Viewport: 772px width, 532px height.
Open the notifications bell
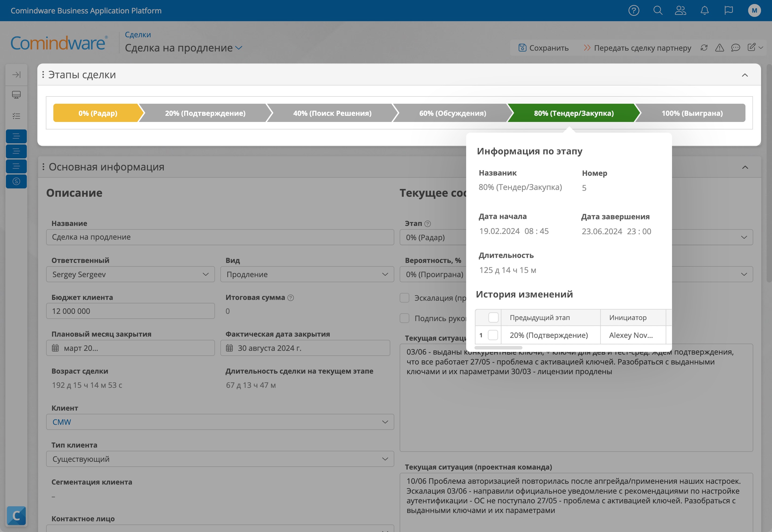click(x=704, y=11)
